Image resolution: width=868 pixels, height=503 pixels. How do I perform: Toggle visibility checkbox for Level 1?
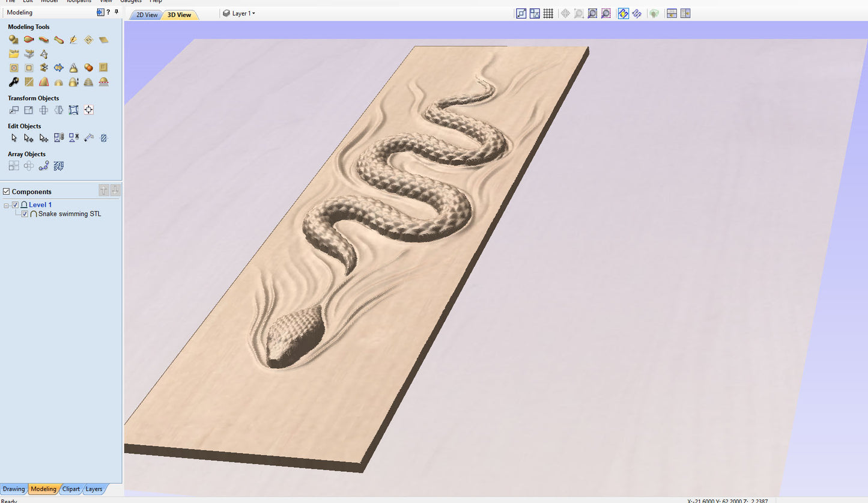16,205
